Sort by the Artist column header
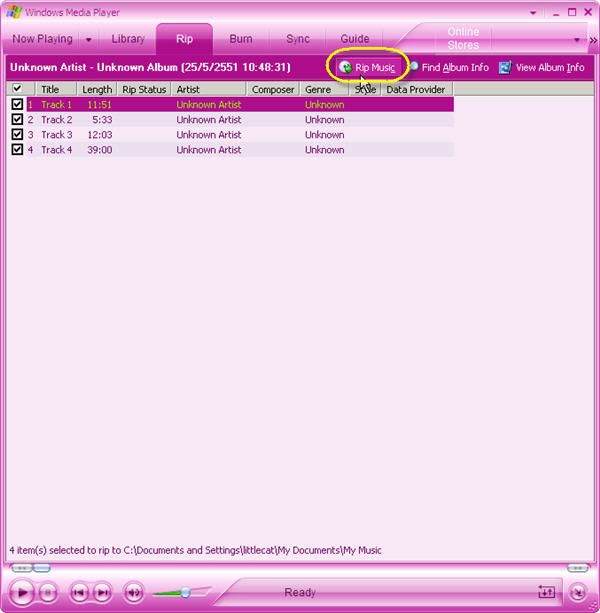Image resolution: width=600 pixels, height=613 pixels. click(209, 89)
